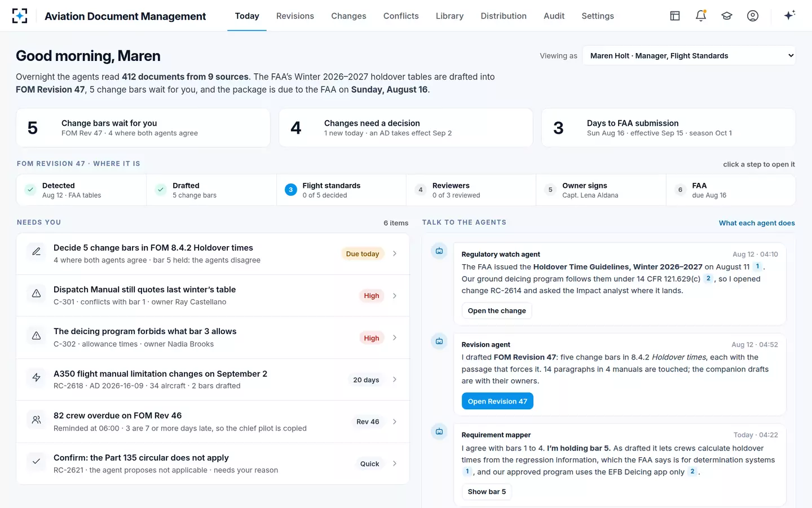Screen dimensions: 812x508
Task: Click the Revision agent avatar icon
Action: coord(439,341)
